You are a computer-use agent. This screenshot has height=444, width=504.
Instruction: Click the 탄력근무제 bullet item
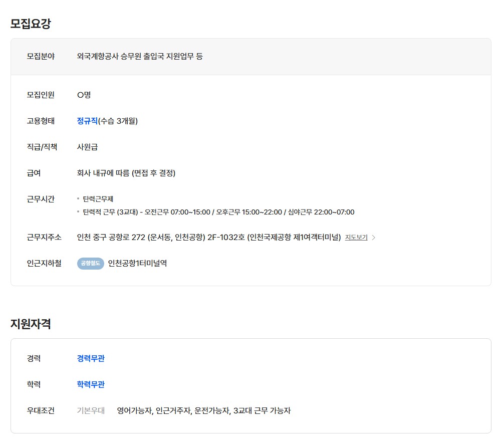98,199
